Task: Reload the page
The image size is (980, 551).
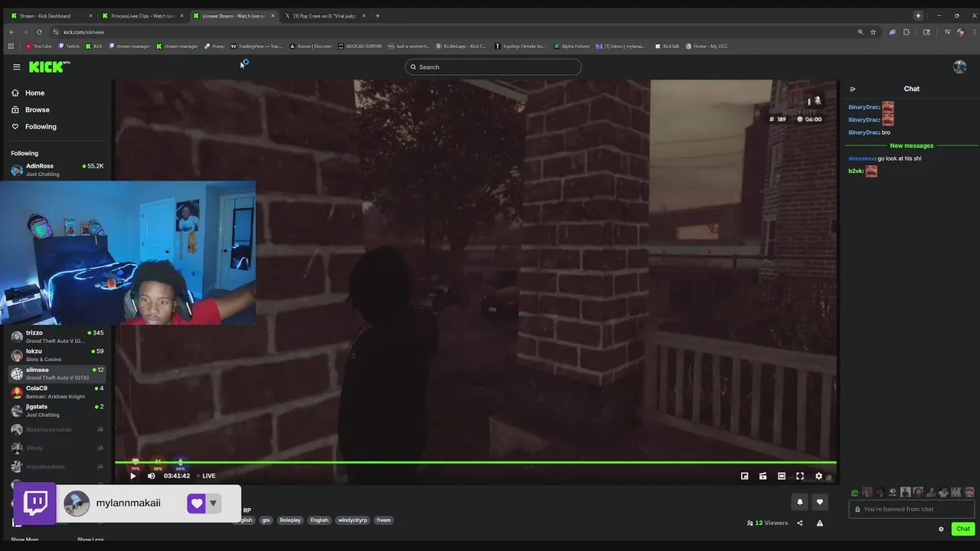Action: (x=39, y=32)
